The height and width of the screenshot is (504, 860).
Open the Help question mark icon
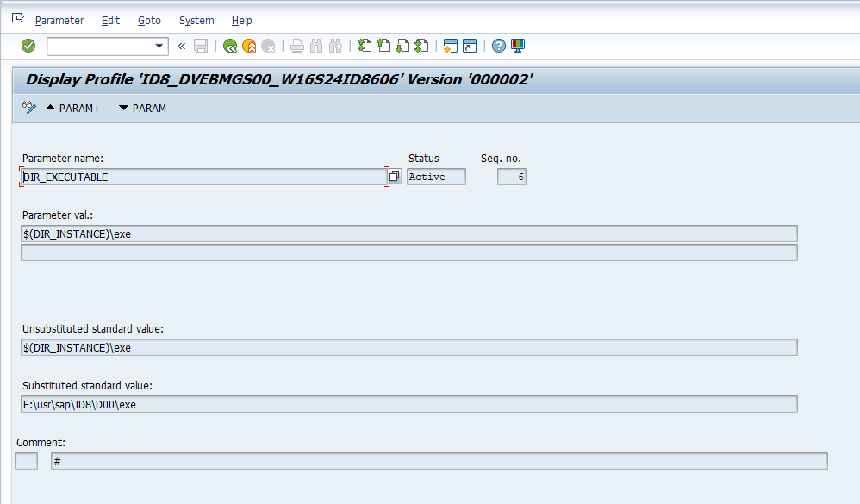[x=499, y=46]
